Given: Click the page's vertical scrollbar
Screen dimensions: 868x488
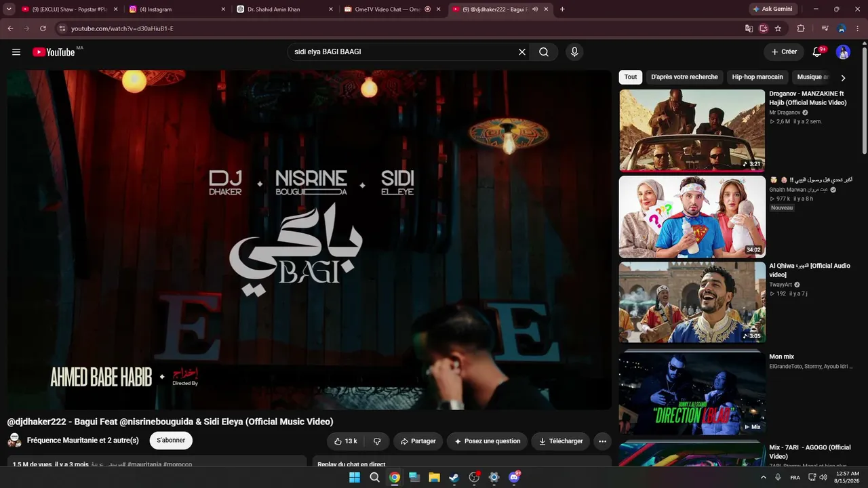Looking at the screenshot, I should pyautogui.click(x=865, y=102).
